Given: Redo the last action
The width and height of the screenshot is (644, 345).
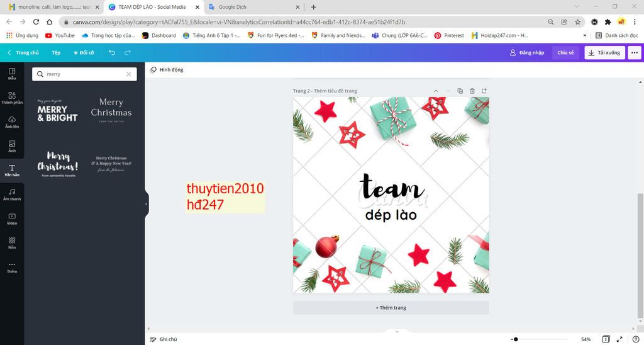Looking at the screenshot, I should [128, 53].
